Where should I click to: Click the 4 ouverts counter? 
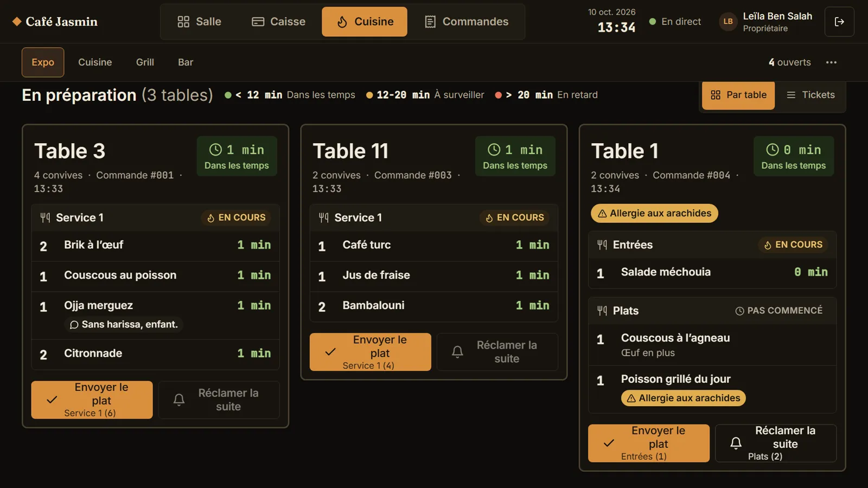coord(789,62)
